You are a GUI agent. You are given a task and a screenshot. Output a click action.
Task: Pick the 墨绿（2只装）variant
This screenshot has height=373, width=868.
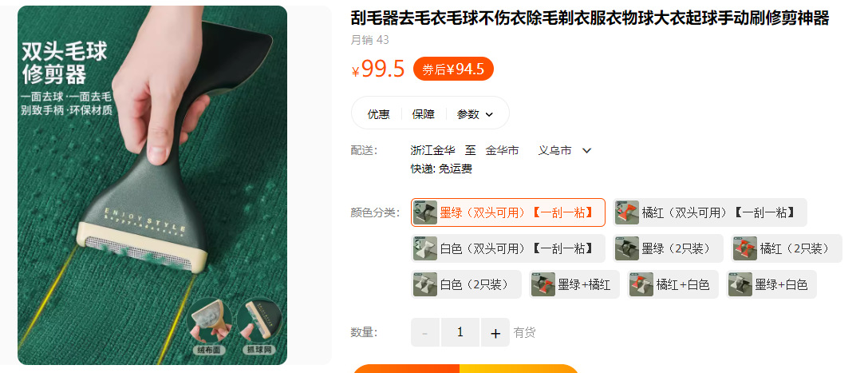point(668,248)
